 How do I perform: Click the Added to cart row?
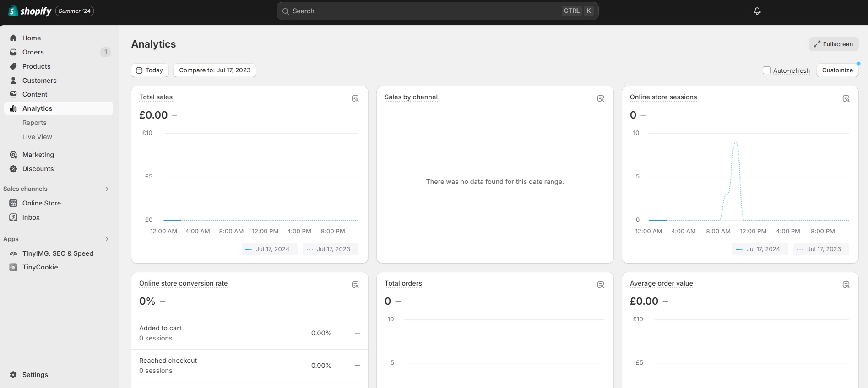click(250, 333)
